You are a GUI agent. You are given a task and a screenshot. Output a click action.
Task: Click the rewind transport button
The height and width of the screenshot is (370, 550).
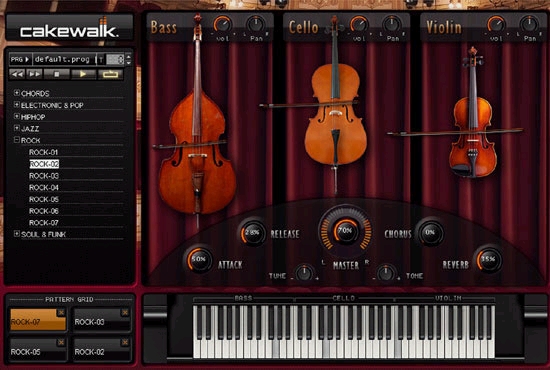click(17, 74)
